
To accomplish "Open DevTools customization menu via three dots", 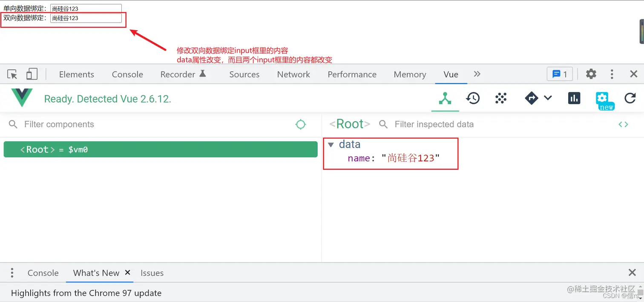I will pos(612,74).
